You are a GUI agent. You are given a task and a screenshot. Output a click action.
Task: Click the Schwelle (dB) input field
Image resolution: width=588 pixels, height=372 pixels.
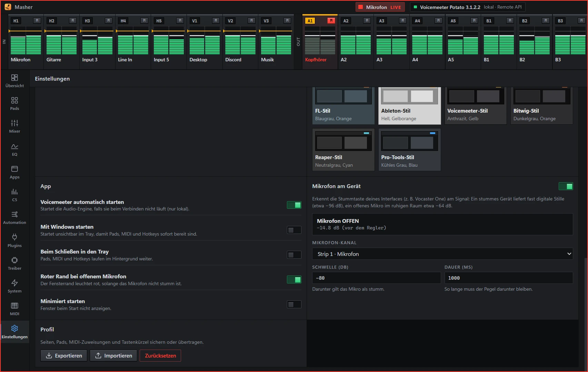(376, 278)
